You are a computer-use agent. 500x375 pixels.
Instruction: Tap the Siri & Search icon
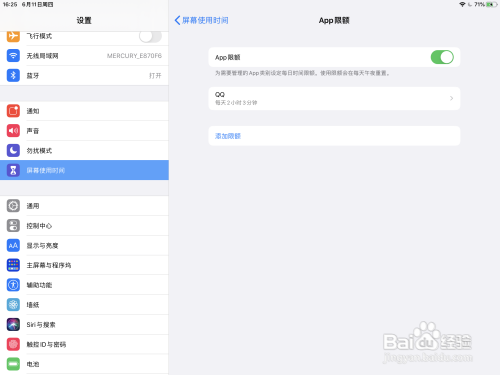click(13, 324)
